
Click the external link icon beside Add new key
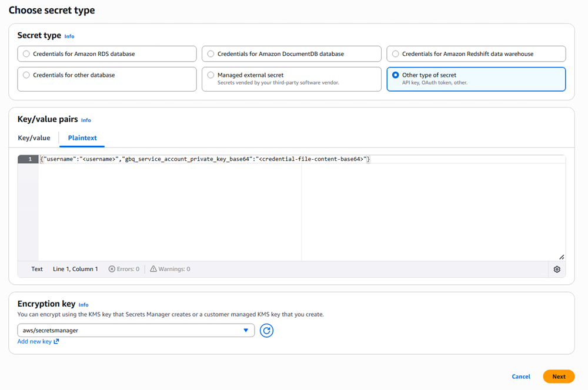[x=56, y=341]
